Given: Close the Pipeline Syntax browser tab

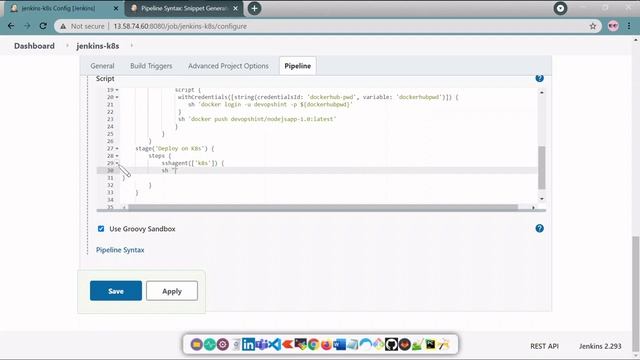Looking at the screenshot, I should [236, 8].
